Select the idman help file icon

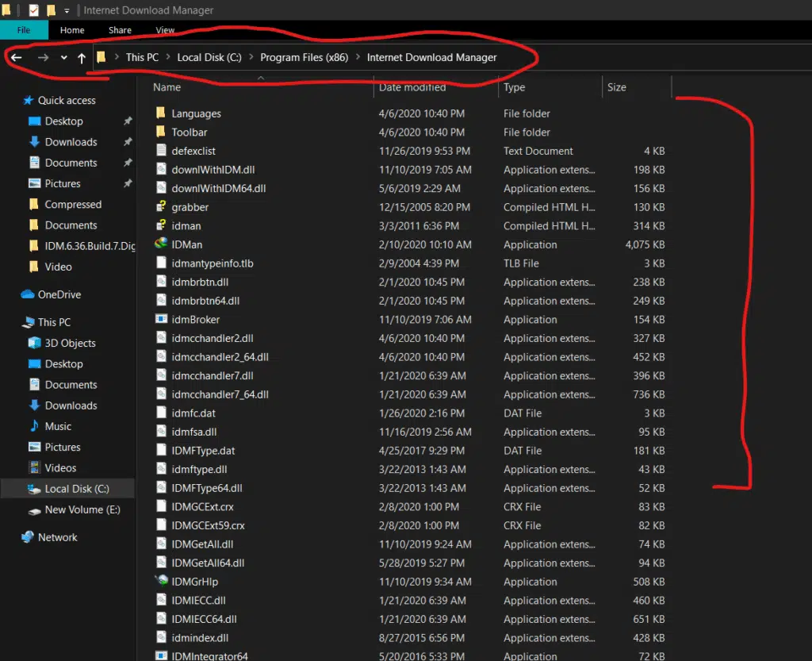click(x=161, y=225)
